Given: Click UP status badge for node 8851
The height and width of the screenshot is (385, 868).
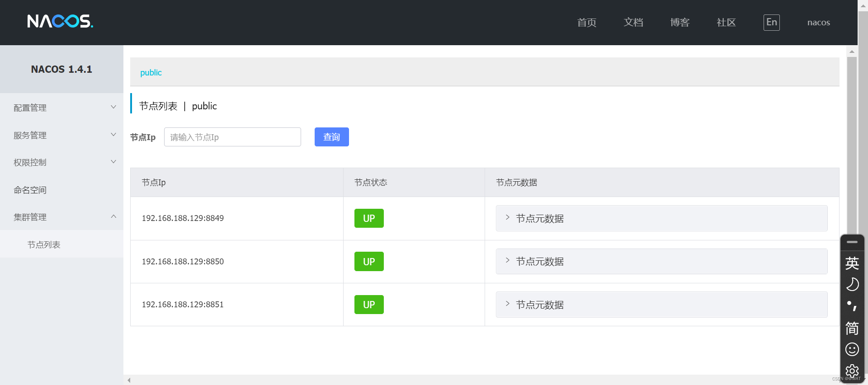Looking at the screenshot, I should coord(369,305).
